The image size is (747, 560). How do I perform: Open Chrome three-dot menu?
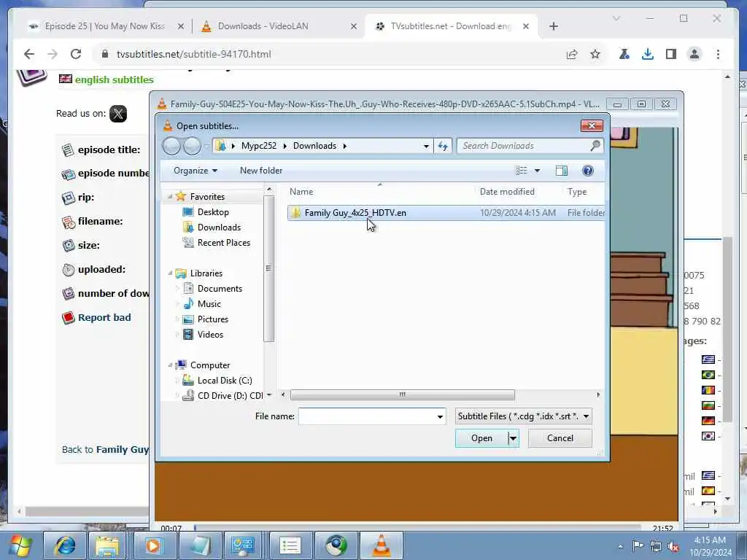pyautogui.click(x=718, y=54)
